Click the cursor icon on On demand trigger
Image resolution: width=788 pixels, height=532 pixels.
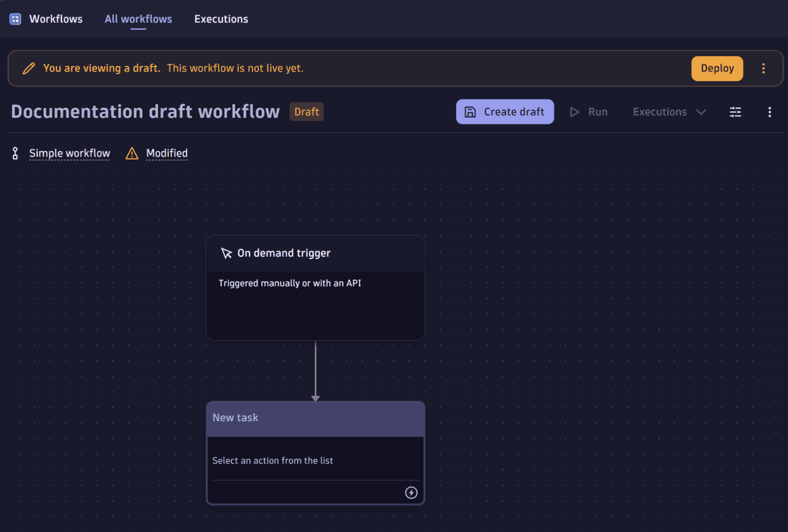point(226,253)
